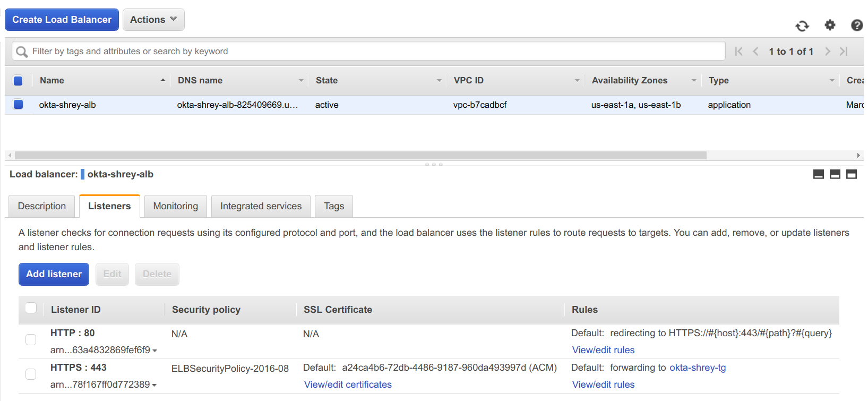Open the Actions dropdown
The image size is (868, 401).
pyautogui.click(x=153, y=20)
